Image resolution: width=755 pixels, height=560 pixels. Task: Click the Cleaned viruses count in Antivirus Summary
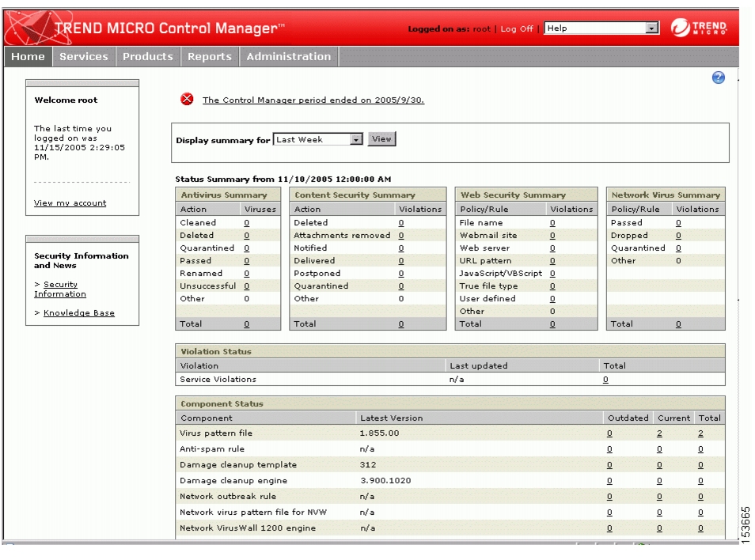pos(247,223)
